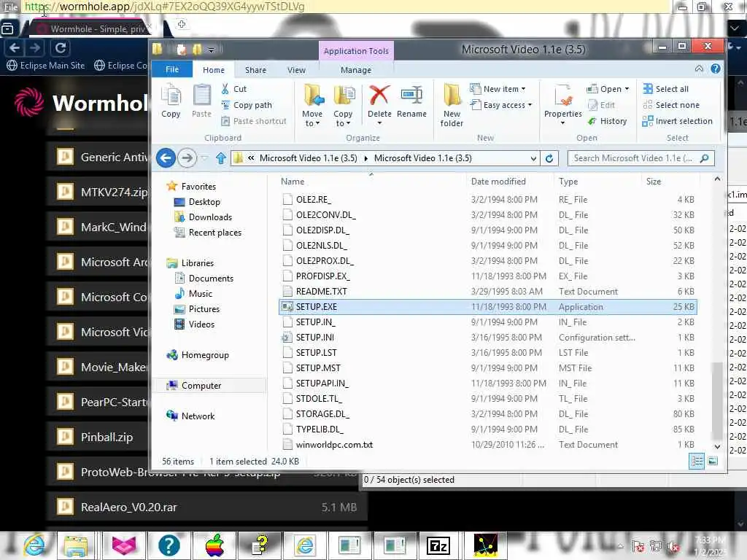The image size is (747, 560).
Task: Select Computer in navigation pane
Action: 201,385
